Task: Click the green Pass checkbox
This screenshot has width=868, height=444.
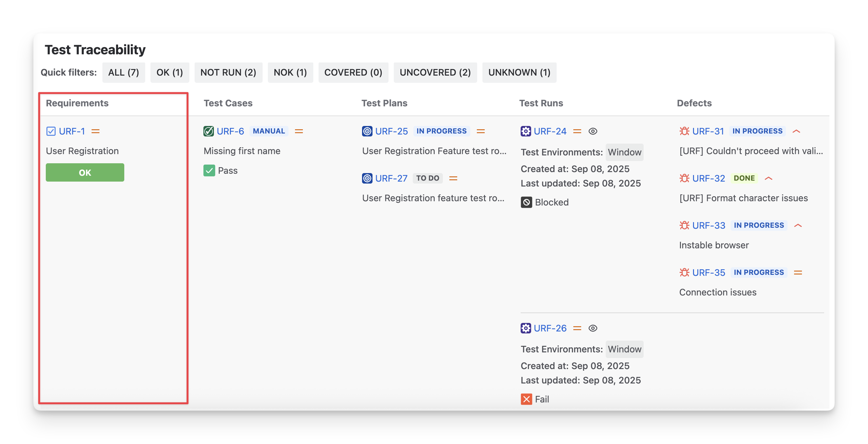Action: tap(209, 170)
